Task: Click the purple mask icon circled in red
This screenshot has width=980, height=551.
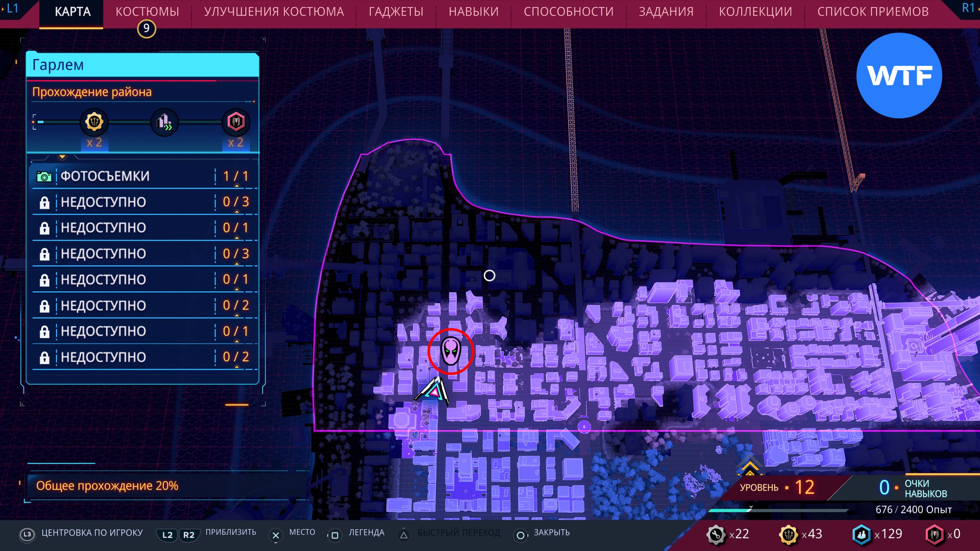Action: [x=451, y=351]
